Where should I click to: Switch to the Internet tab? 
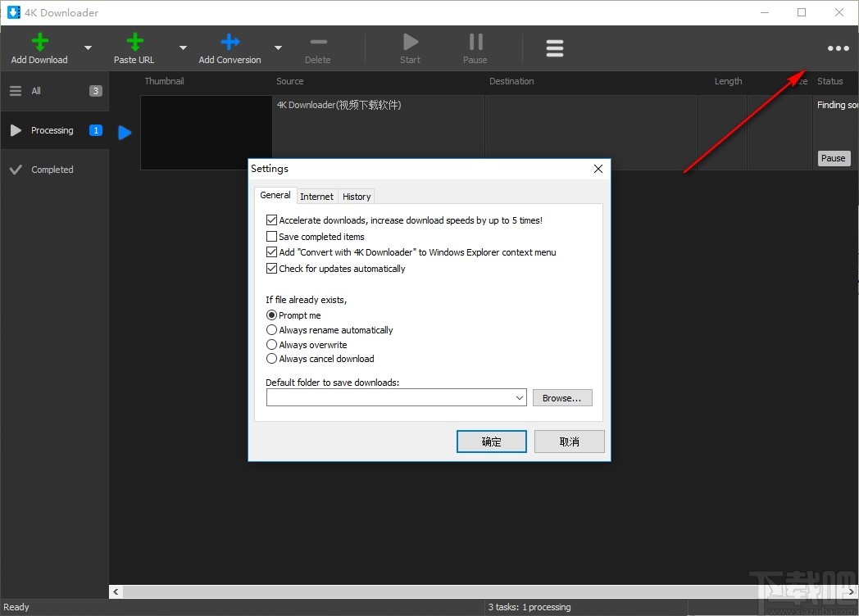click(x=316, y=196)
